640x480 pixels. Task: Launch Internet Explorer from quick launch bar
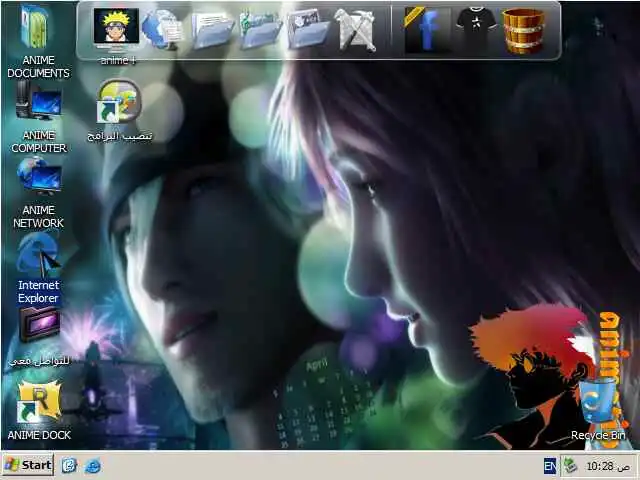point(93,465)
